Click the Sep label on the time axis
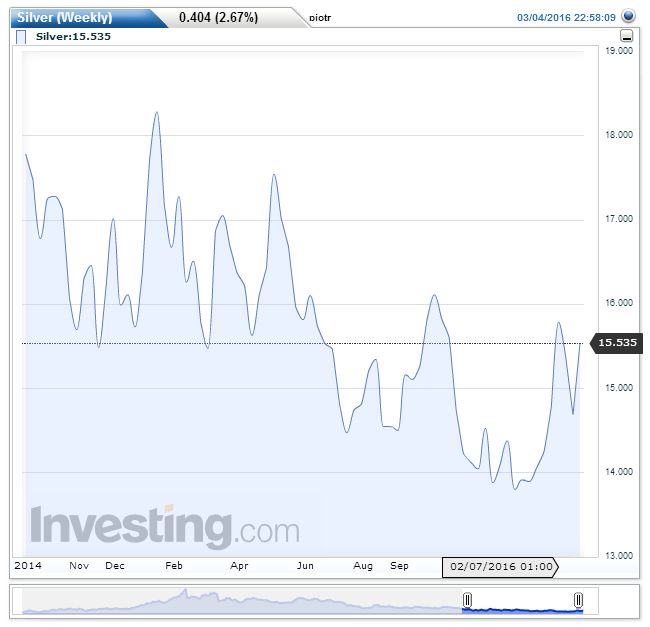650x627 pixels. (399, 566)
